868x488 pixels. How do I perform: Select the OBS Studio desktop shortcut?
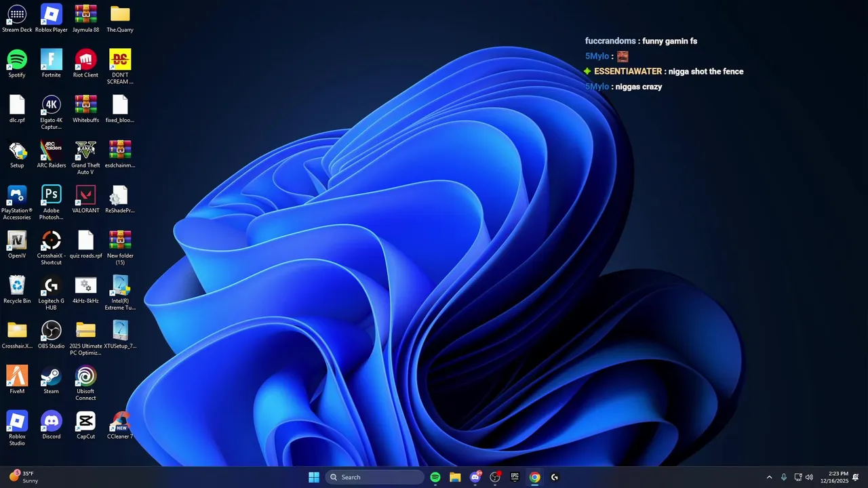coord(52,335)
